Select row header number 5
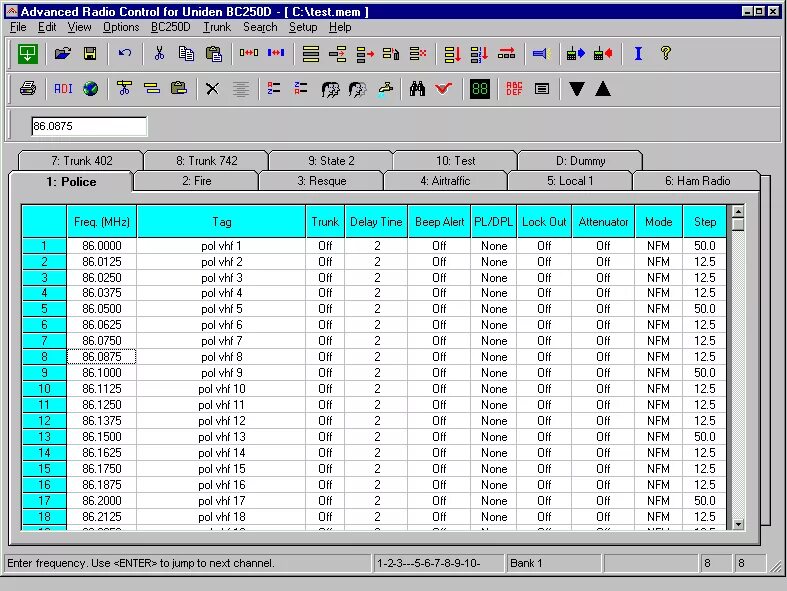The width and height of the screenshot is (787, 591). 44,309
